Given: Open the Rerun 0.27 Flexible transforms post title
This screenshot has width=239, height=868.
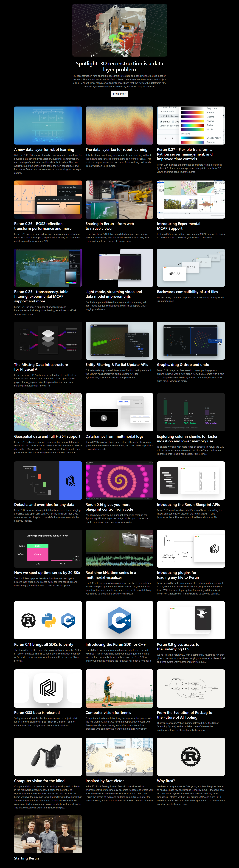Looking at the screenshot, I should pyautogui.click(x=185, y=154).
